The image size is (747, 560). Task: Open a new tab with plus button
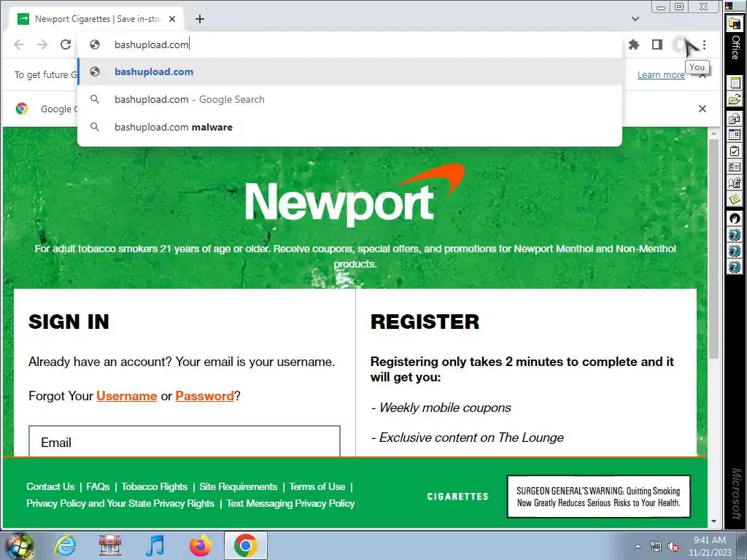[x=200, y=19]
